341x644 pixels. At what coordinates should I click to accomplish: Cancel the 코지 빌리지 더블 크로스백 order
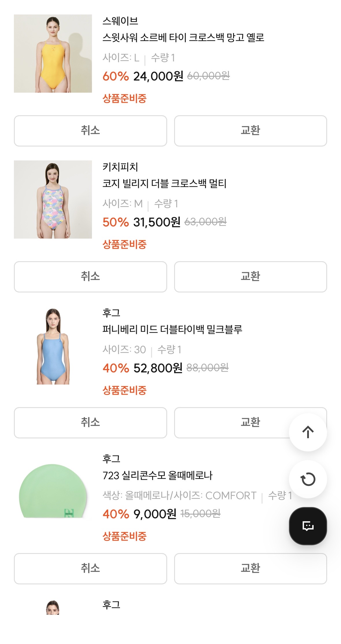(90, 277)
